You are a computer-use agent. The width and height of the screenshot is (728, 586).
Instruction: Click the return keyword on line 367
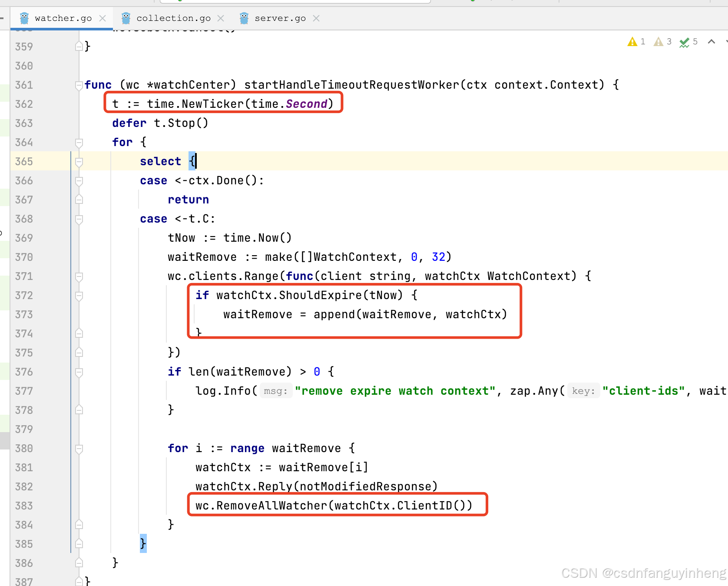pyautogui.click(x=188, y=200)
